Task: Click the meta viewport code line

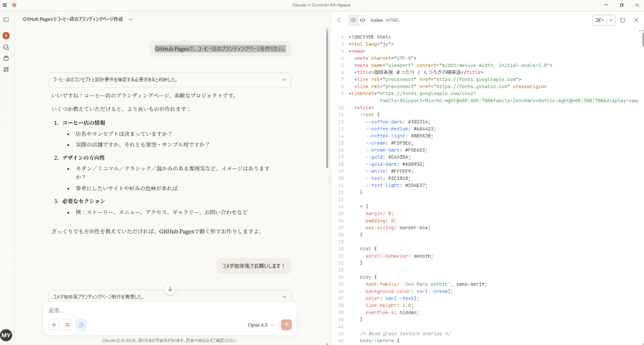Action: point(453,65)
